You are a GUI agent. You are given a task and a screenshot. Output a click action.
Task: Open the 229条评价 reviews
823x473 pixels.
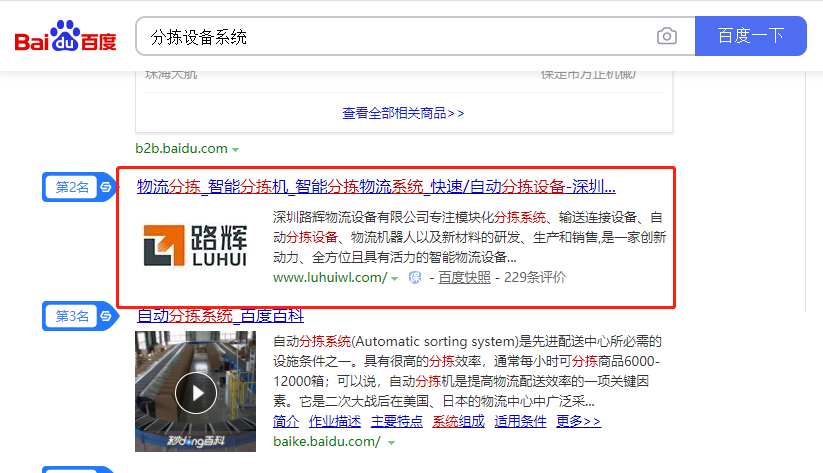(535, 277)
